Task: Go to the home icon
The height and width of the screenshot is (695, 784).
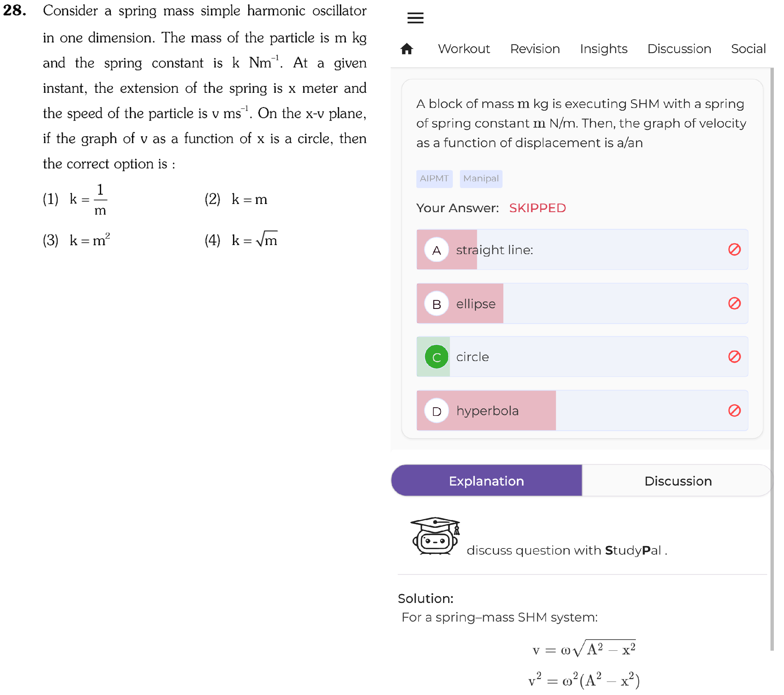Action: point(407,49)
